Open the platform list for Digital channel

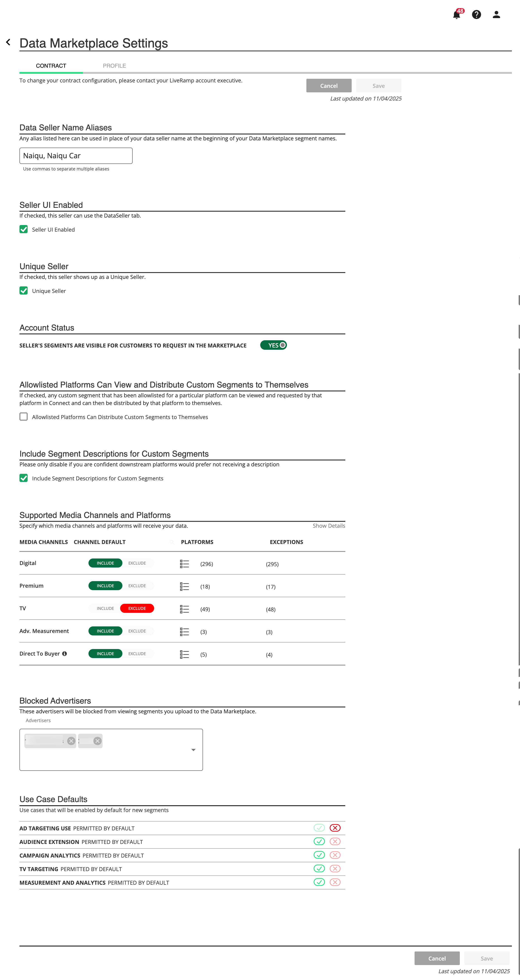tap(184, 564)
